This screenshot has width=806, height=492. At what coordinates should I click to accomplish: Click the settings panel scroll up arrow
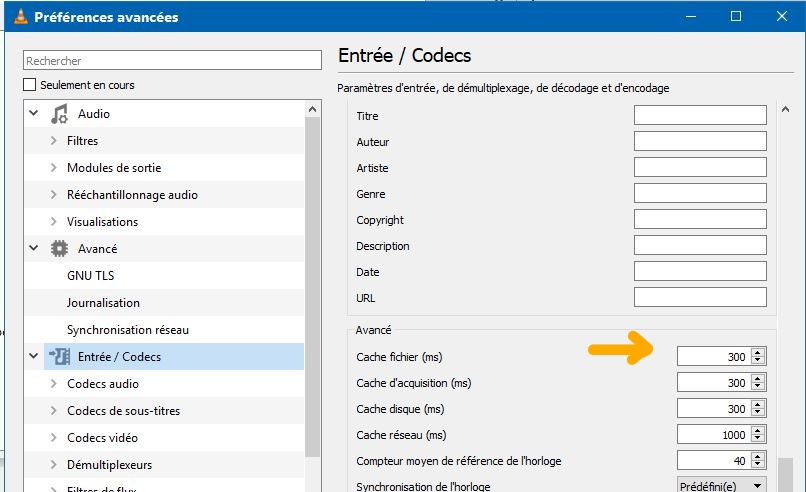coord(785,109)
